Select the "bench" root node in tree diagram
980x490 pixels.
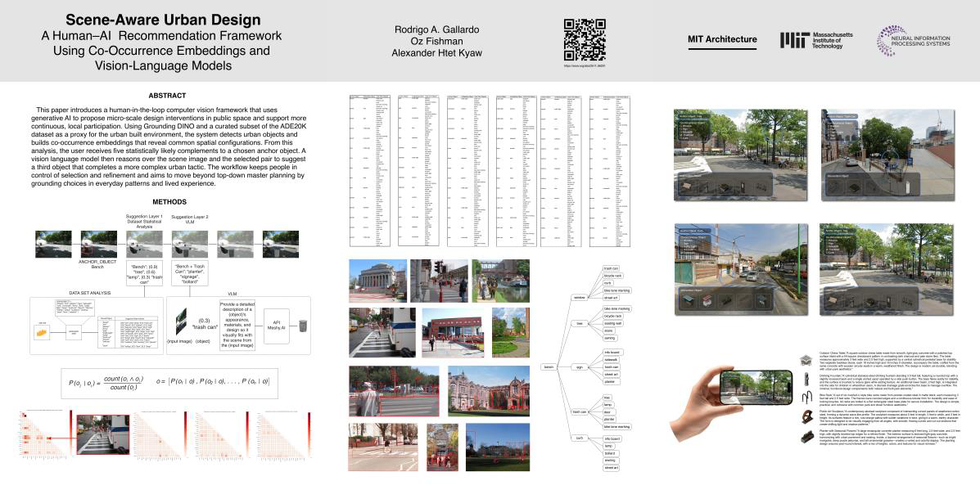549,366
